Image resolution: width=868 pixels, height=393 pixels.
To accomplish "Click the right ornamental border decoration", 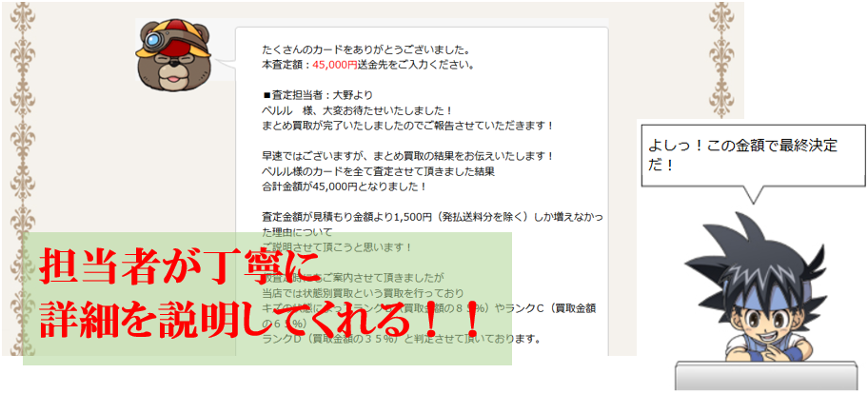I will coord(721,60).
